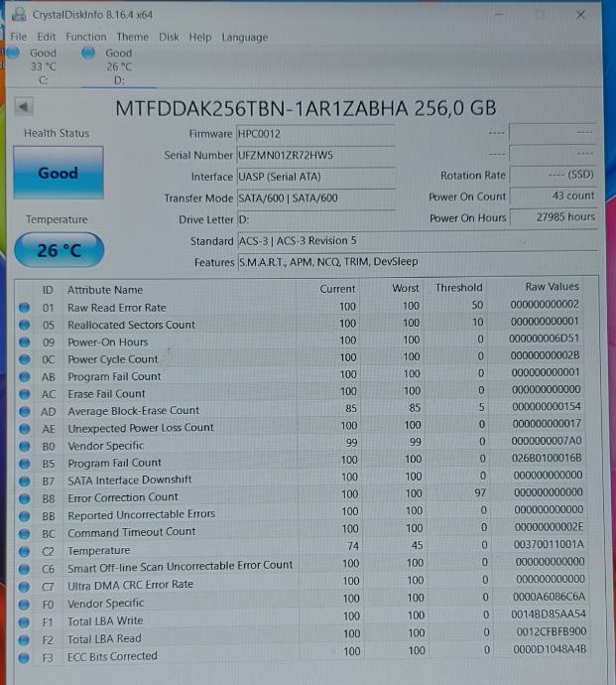This screenshot has width=616, height=685.
Task: Click the Firmware field HPC0012
Action: 315,134
